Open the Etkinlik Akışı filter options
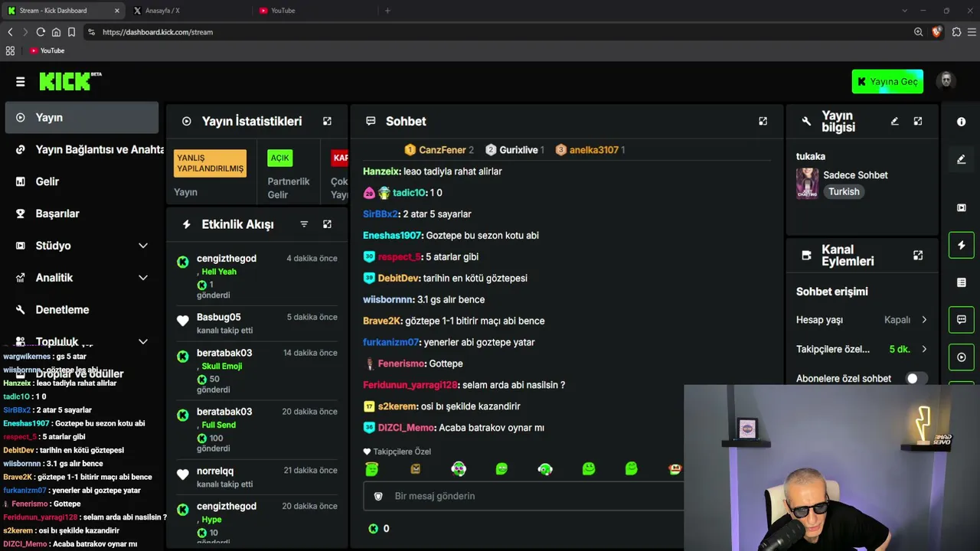The height and width of the screenshot is (551, 980). pos(304,224)
